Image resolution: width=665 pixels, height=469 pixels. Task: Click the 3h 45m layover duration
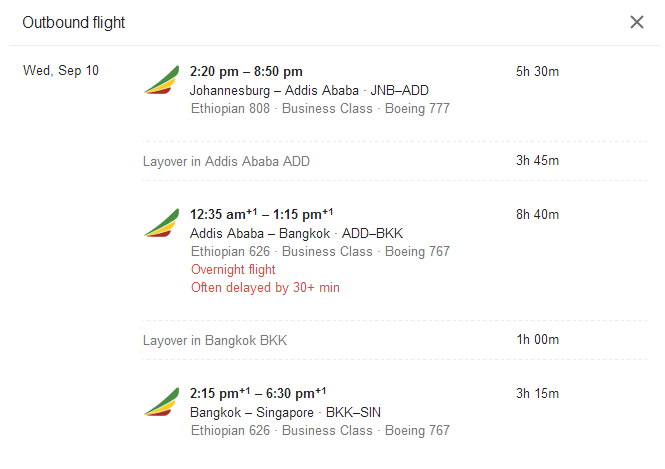pyautogui.click(x=537, y=161)
